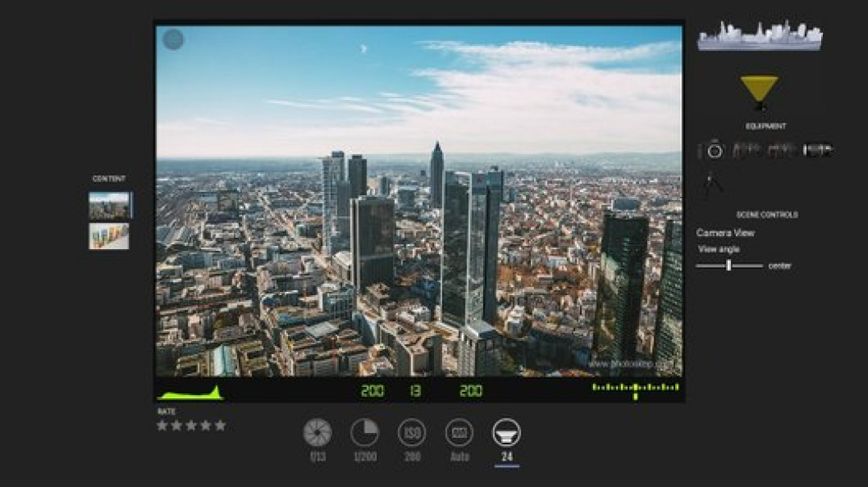The height and width of the screenshot is (487, 868).
Task: Click the 'SCENE CONTROLS' heading
Action: click(766, 214)
